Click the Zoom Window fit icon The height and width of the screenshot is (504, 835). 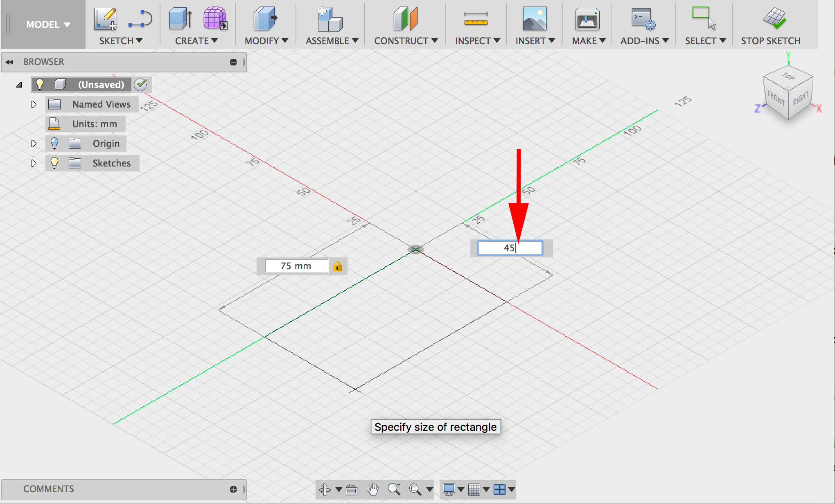pyautogui.click(x=415, y=489)
